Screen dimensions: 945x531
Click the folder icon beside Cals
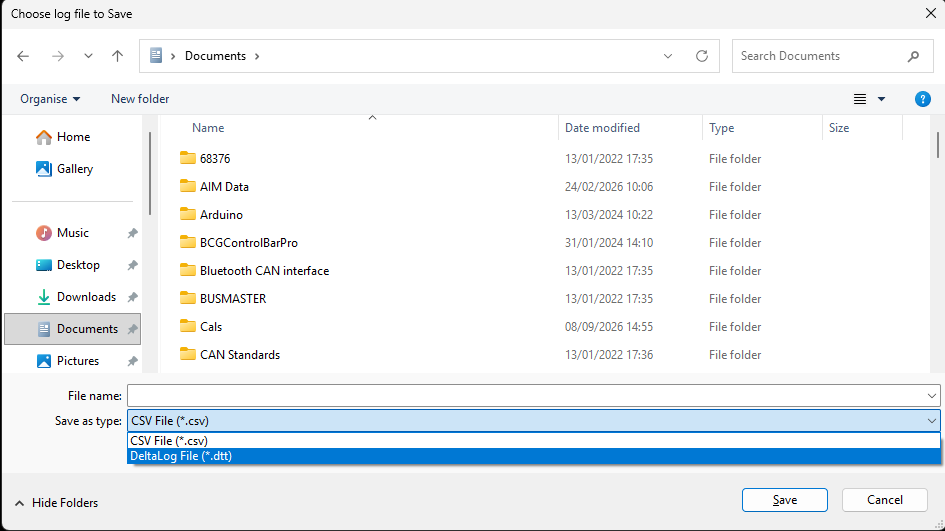point(188,326)
